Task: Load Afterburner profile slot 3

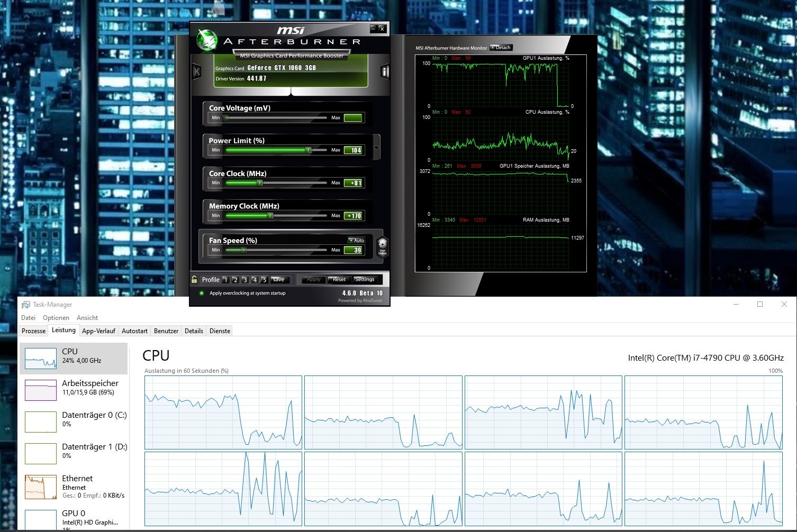Action: click(x=244, y=280)
